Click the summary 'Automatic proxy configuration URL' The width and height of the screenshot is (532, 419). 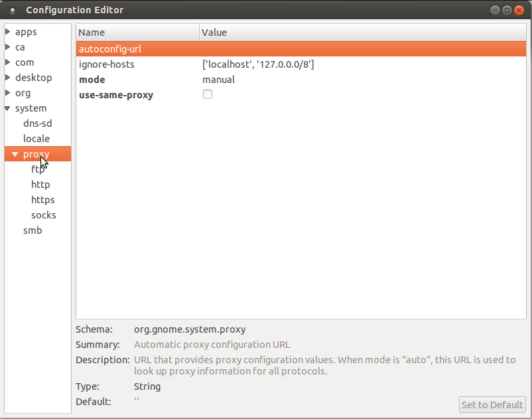tap(212, 345)
